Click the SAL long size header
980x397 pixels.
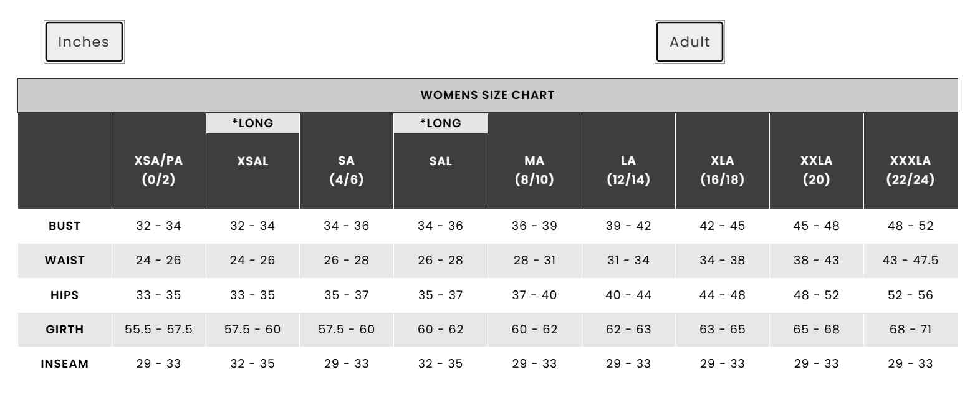coord(441,161)
